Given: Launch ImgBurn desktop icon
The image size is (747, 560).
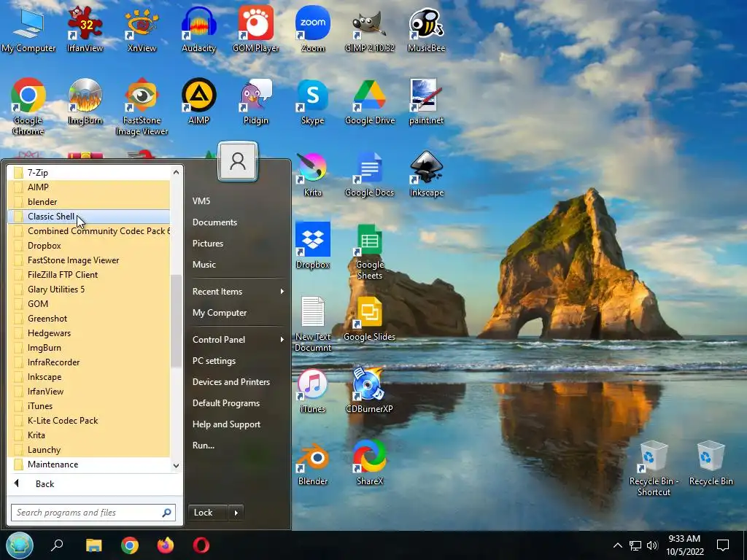Looking at the screenshot, I should point(85,101).
